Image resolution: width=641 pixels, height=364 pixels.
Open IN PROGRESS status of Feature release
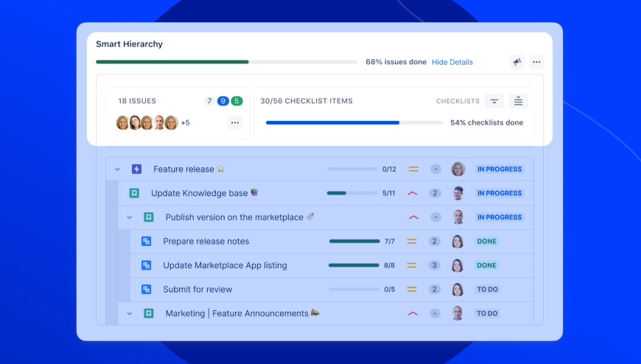point(500,169)
